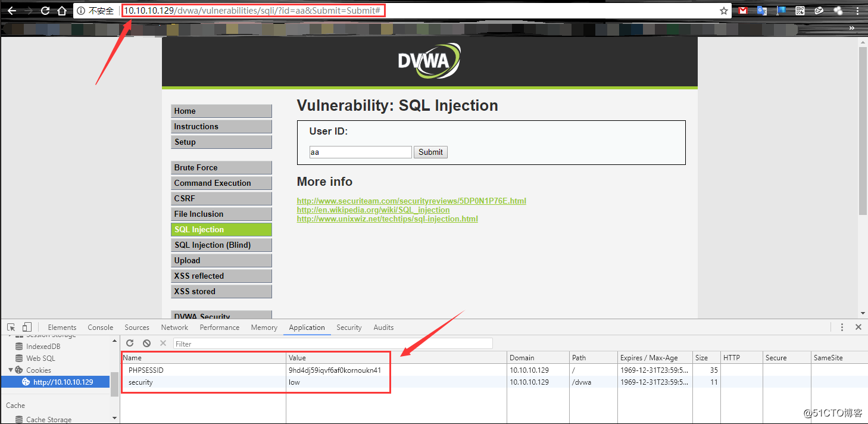Switch to the Application tab
Screen dimensions: 868x424
(x=307, y=327)
